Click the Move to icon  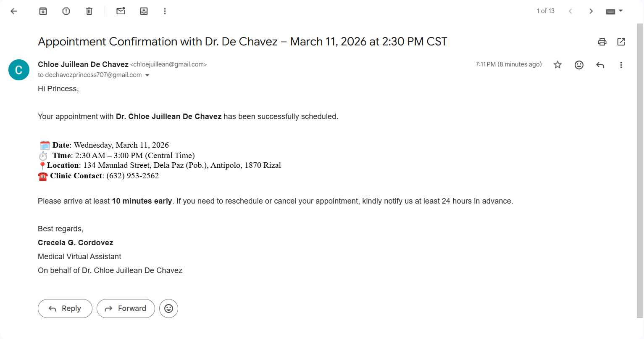[x=144, y=11]
